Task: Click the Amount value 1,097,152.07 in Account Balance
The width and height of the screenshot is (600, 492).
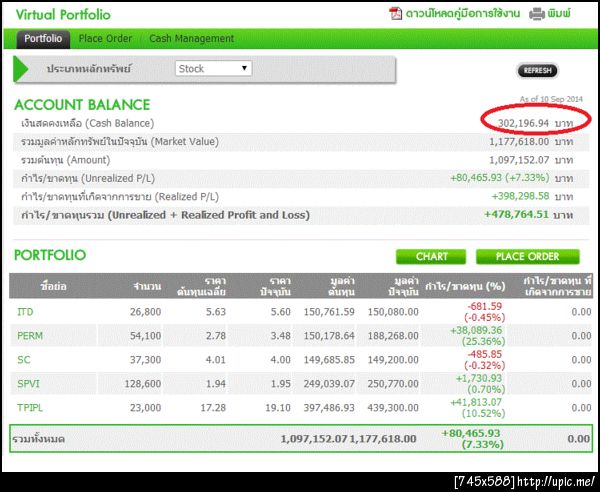Action: [519, 160]
